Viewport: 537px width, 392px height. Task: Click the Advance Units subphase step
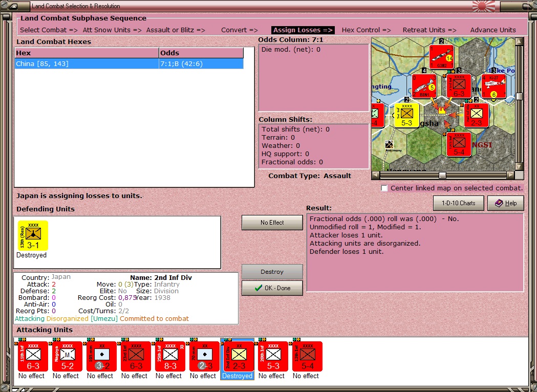(x=493, y=30)
